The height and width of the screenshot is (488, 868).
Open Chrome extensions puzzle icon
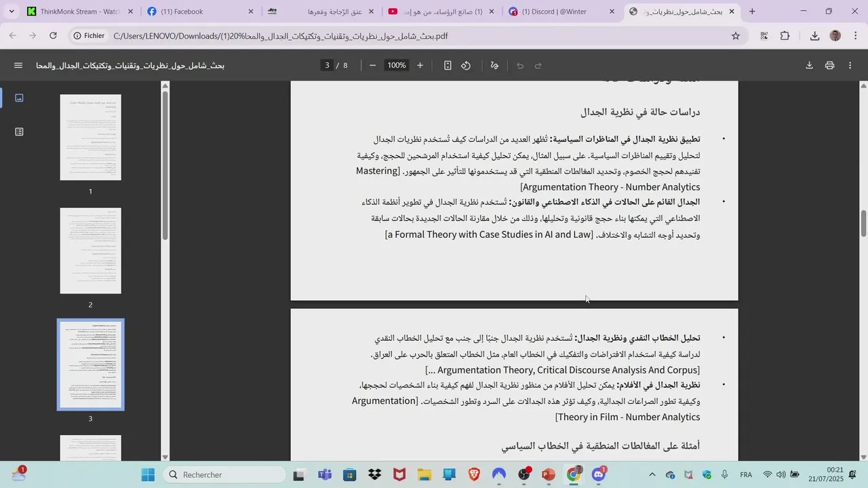[x=785, y=36]
